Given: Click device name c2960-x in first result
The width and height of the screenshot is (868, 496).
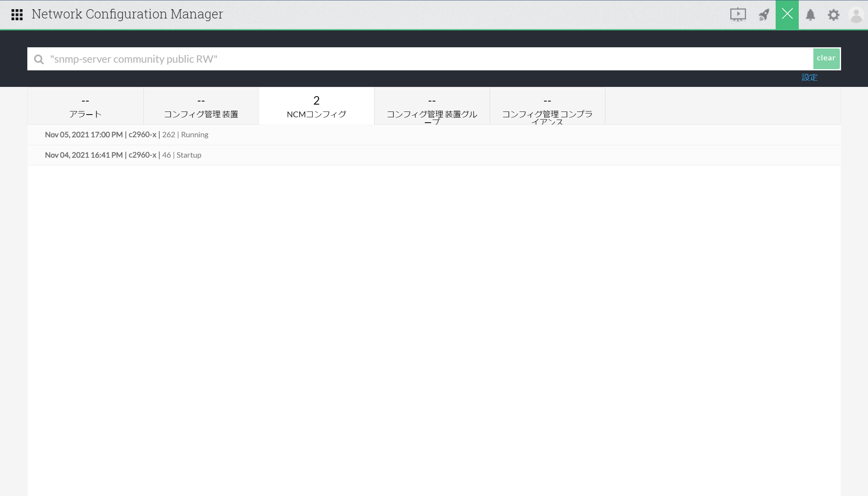Looking at the screenshot, I should pyautogui.click(x=142, y=135).
